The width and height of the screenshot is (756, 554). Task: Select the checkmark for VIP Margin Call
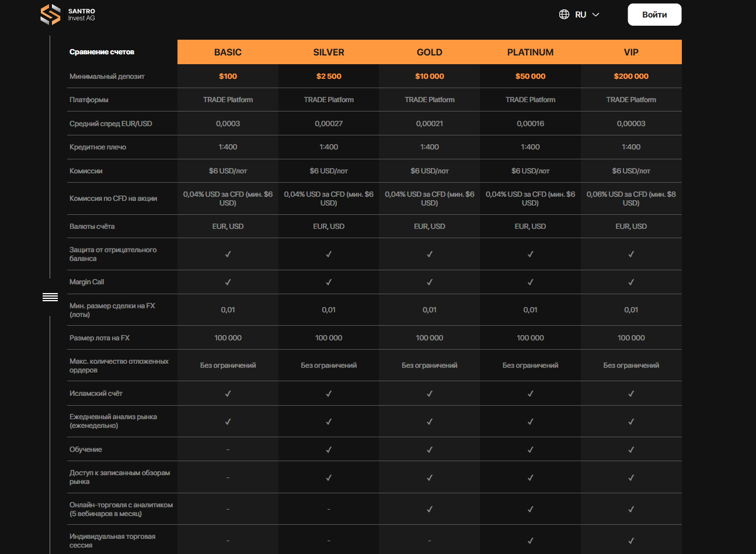point(630,281)
